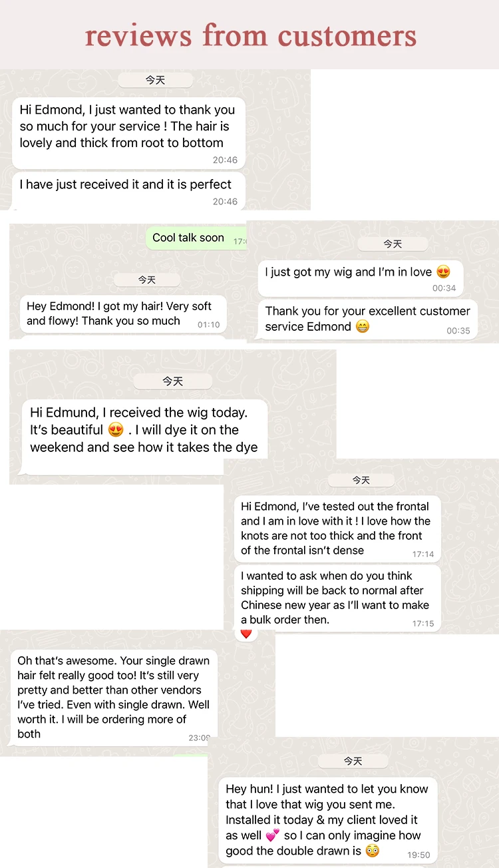
Task: Click 今天 label above 'Hey hun' message
Action: point(353,761)
